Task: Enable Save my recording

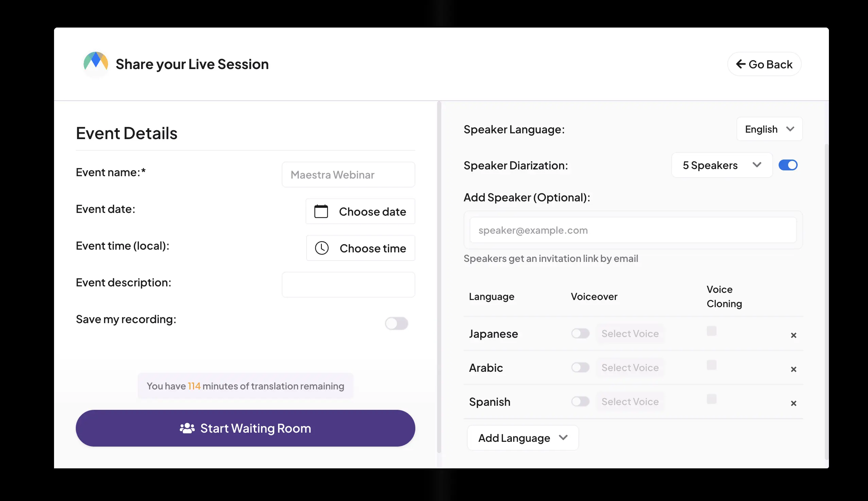Action: [x=396, y=323]
